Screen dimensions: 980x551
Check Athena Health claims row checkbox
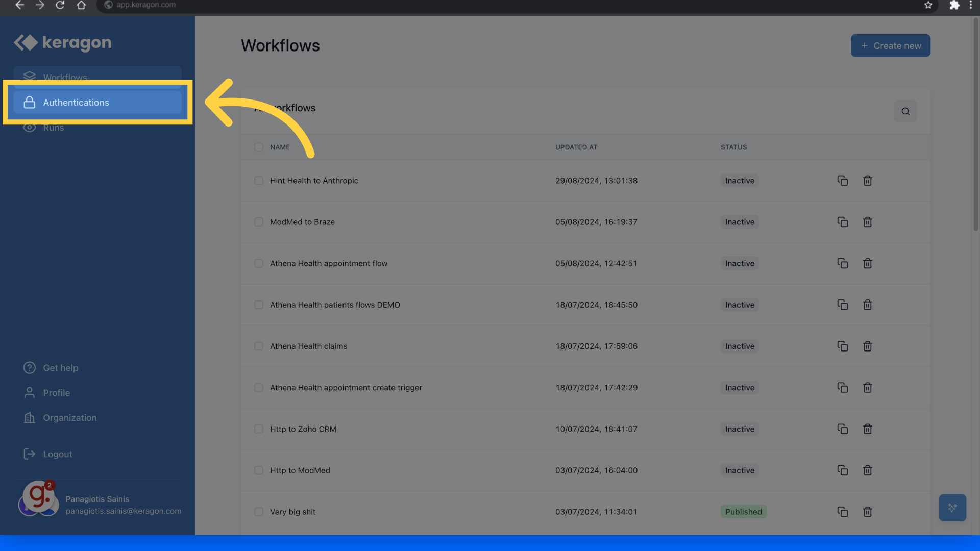[259, 346]
